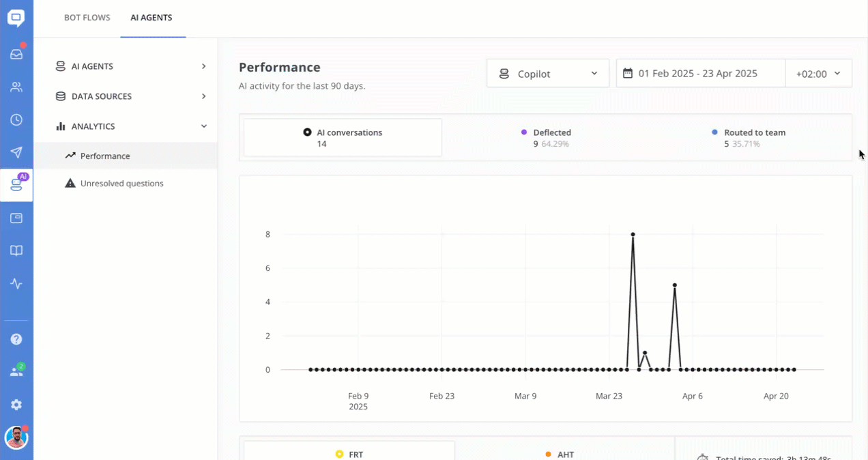The height and width of the screenshot is (460, 868).
Task: Open Unresolved questions page
Action: (x=121, y=184)
